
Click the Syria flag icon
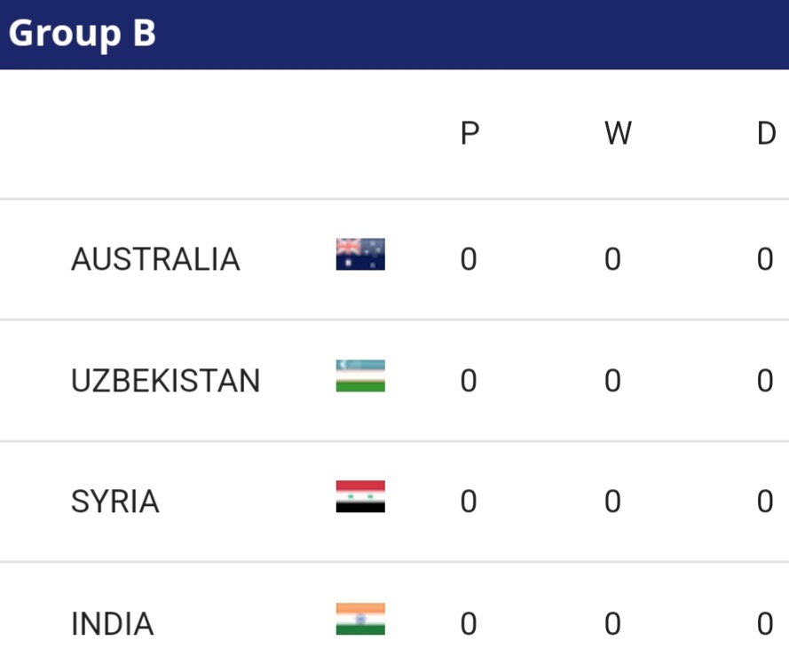tap(360, 497)
